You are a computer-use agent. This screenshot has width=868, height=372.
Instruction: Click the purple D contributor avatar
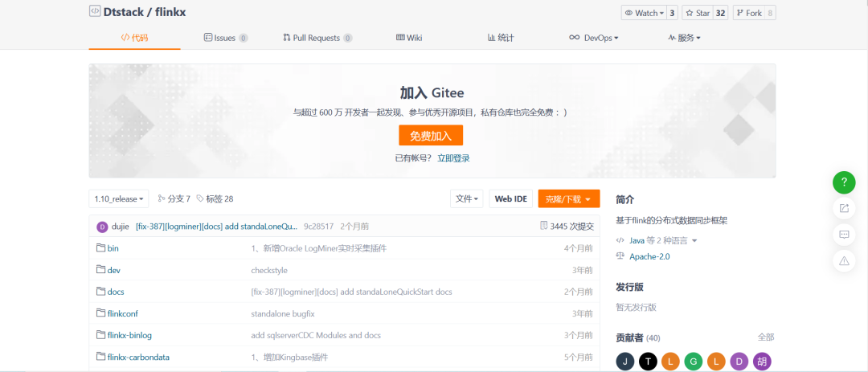(x=739, y=362)
